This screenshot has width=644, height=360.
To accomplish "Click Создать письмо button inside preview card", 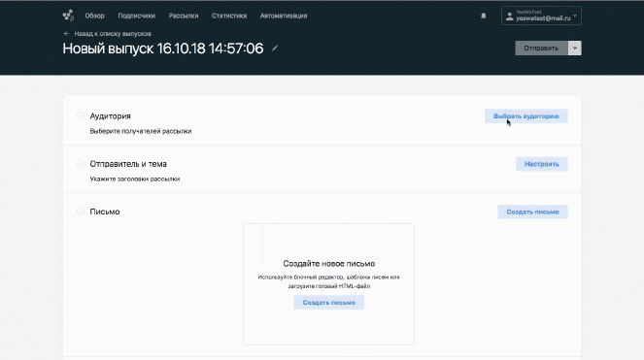I will [328, 303].
